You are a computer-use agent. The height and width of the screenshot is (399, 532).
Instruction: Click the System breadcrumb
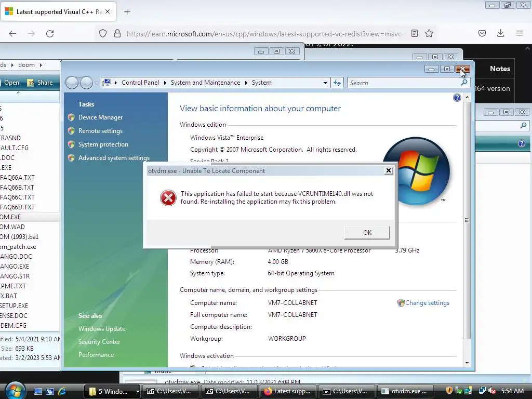click(x=262, y=83)
